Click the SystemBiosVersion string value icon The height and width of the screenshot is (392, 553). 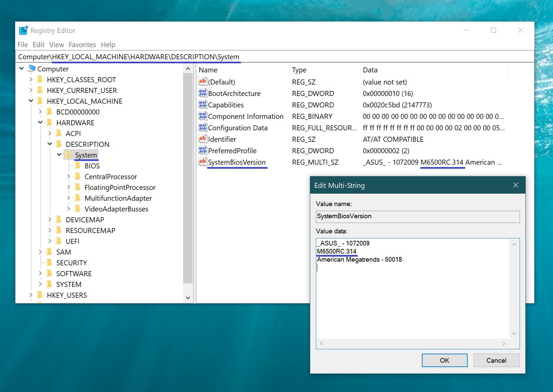tap(202, 162)
